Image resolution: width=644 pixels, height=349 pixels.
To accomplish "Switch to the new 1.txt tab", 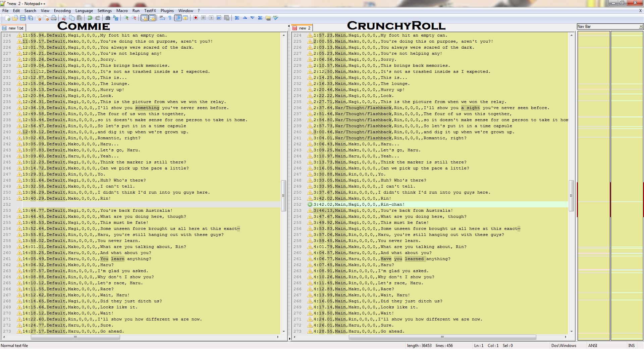I will pyautogui.click(x=13, y=28).
